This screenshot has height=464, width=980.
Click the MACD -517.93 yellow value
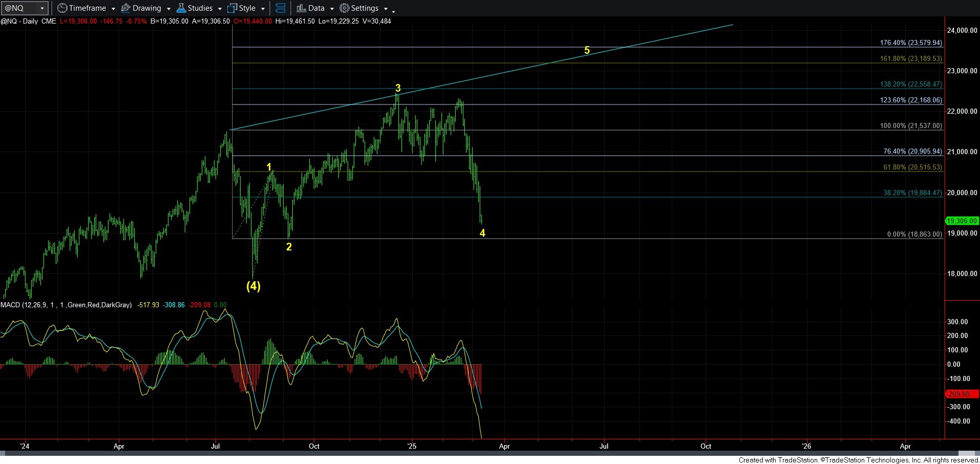click(148, 305)
